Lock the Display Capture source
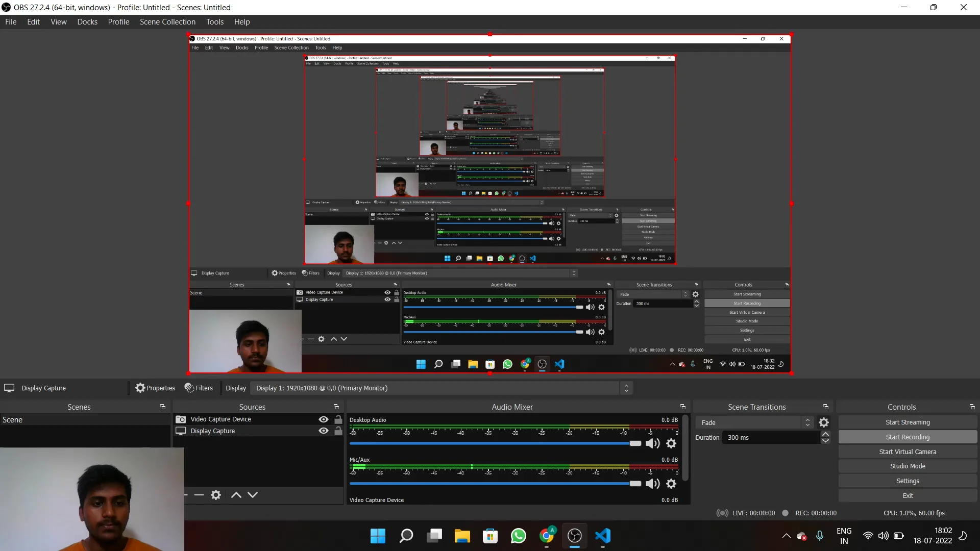Screen dimensions: 980x551 point(338,431)
